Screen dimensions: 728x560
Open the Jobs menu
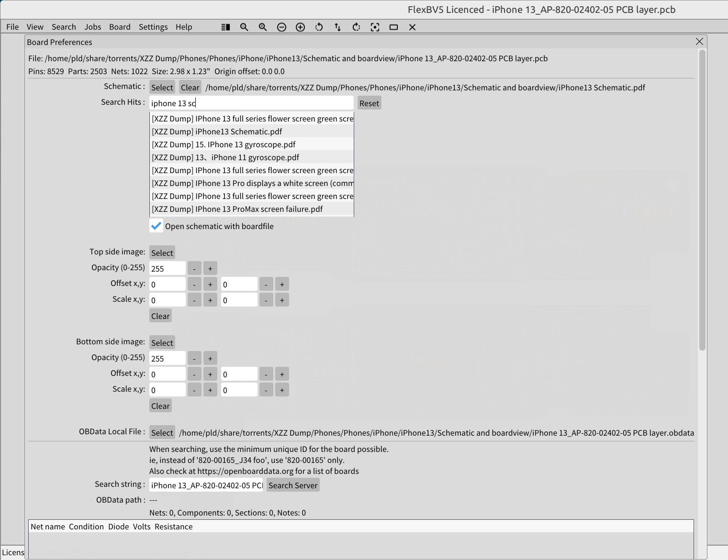pyautogui.click(x=93, y=27)
